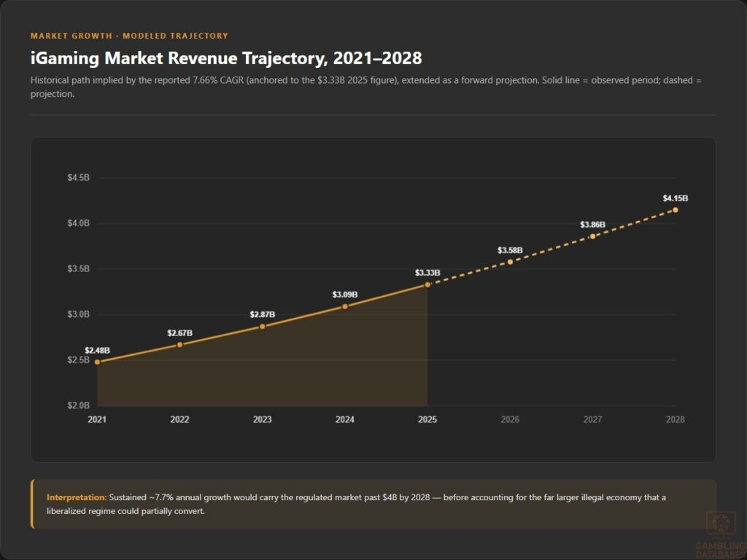Click the $3.5B y-axis label
This screenshot has height=560, width=747.
79,268
